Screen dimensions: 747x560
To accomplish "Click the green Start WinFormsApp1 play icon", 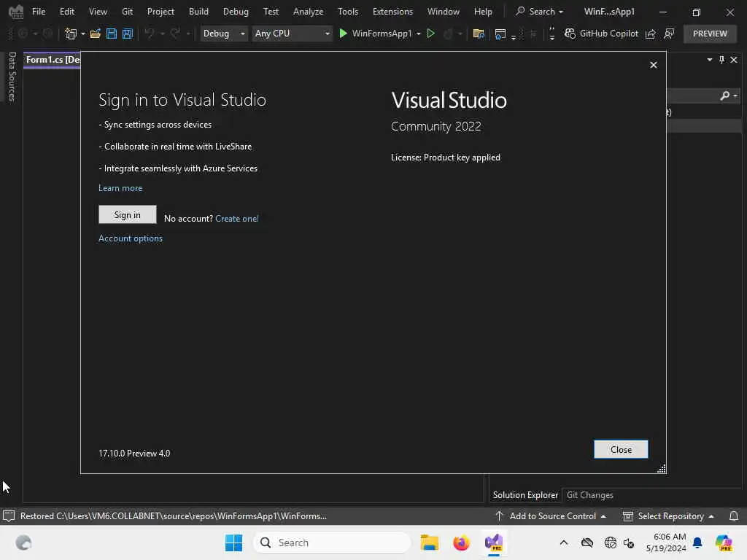I will coord(343,34).
